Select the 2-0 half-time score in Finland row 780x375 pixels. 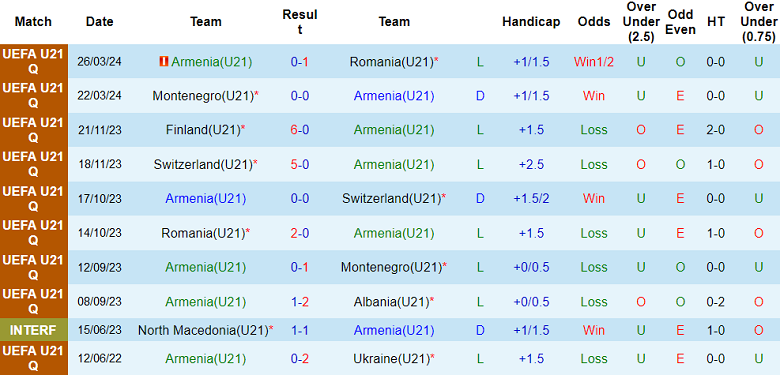tap(715, 130)
